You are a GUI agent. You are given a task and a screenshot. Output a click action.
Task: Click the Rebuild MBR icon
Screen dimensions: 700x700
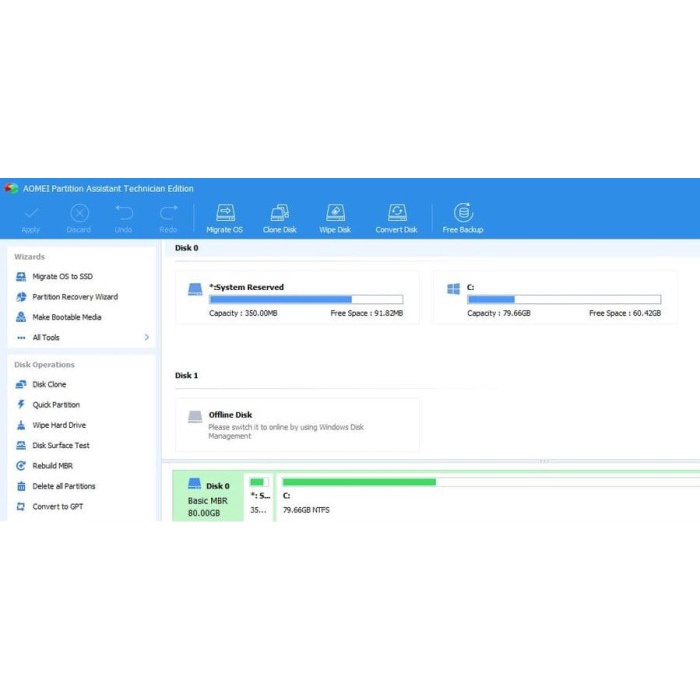(x=21, y=466)
